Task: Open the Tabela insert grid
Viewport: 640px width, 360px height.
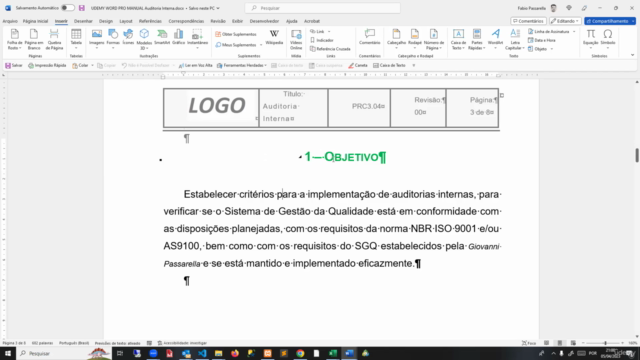Action: pos(76,40)
